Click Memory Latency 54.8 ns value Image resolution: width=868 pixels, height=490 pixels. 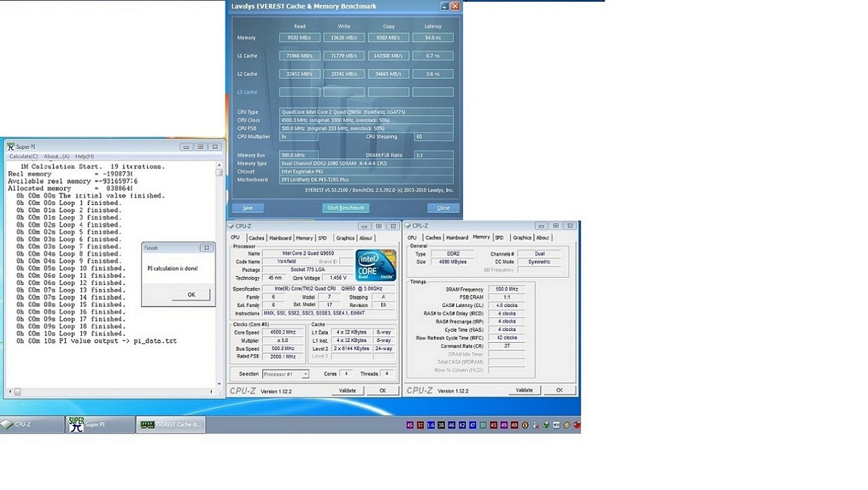[433, 37]
